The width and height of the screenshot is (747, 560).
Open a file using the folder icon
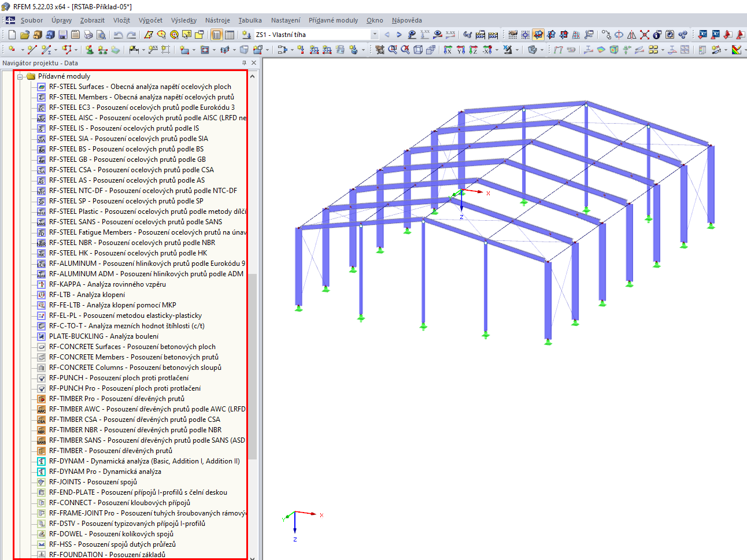pyautogui.click(x=25, y=35)
